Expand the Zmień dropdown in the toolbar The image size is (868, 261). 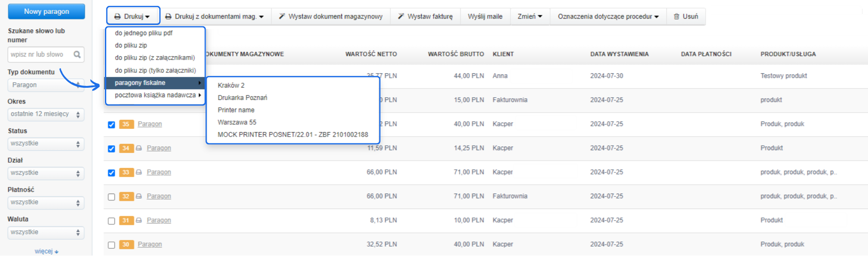click(529, 17)
